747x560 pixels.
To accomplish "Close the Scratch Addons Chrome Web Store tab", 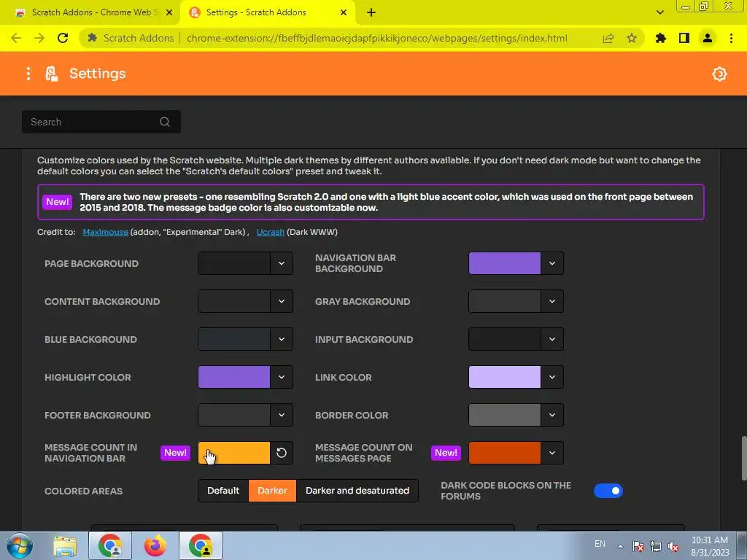I will pos(169,12).
